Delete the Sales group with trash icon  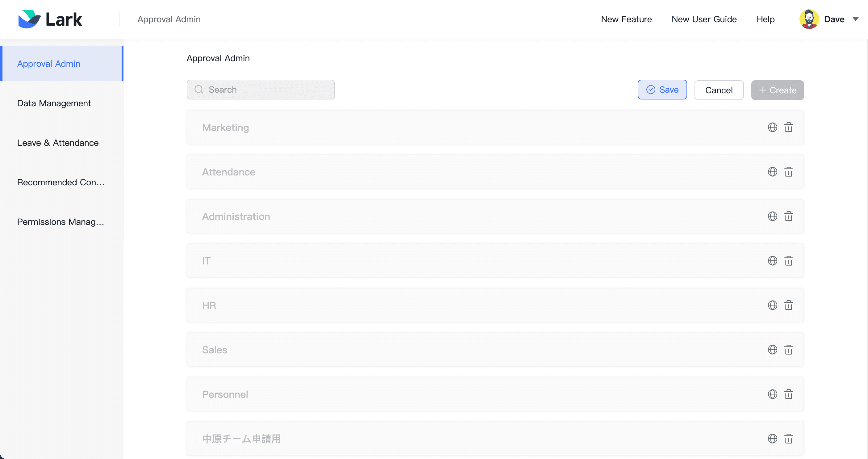(788, 350)
